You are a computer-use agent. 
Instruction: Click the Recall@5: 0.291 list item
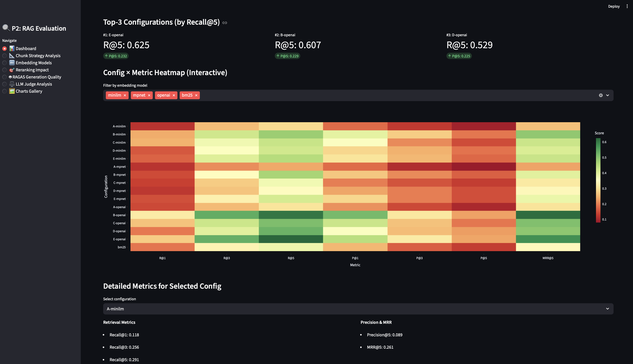tap(124, 360)
